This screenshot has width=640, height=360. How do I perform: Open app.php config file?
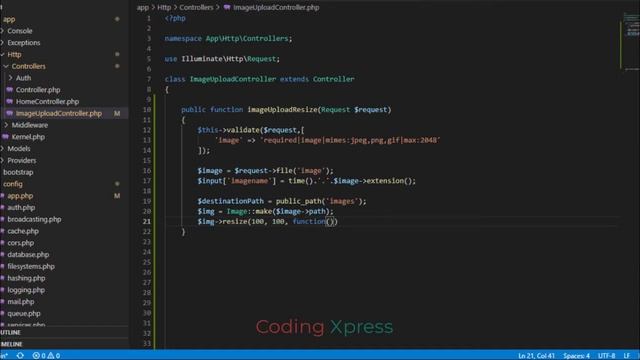(x=20, y=196)
